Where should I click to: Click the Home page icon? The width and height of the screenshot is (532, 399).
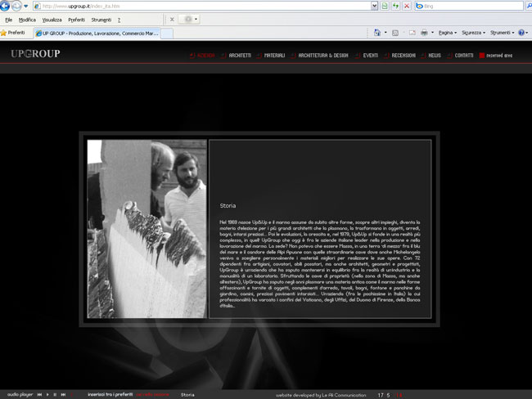[x=377, y=33]
